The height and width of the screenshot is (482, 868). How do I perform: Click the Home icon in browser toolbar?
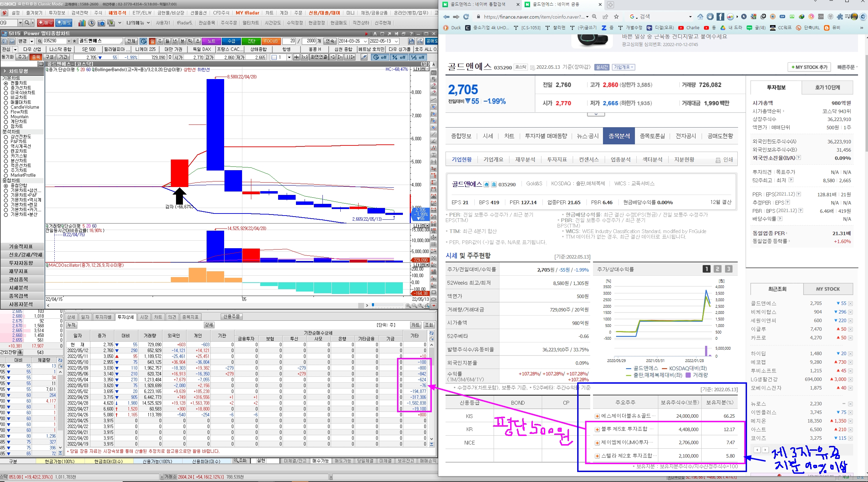700,17
